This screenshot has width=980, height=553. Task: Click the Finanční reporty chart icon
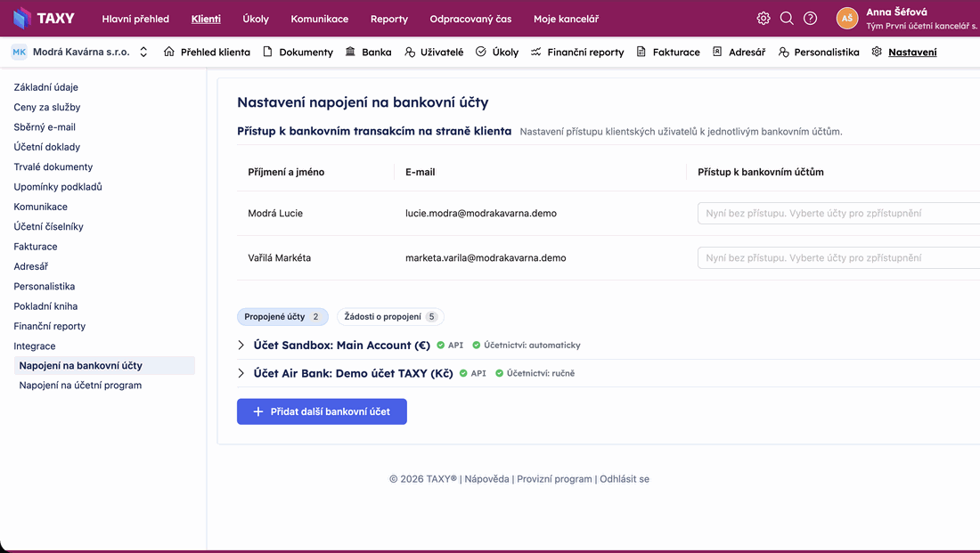[535, 52]
